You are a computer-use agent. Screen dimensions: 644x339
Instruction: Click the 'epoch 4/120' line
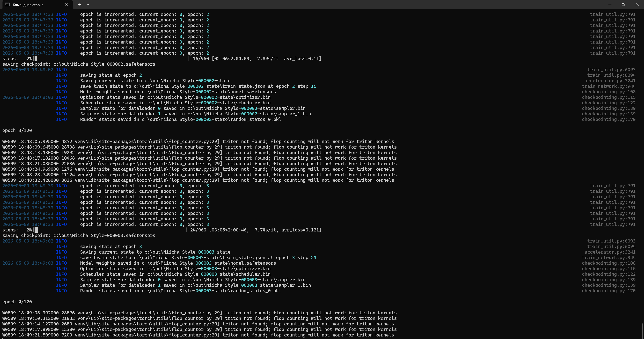(17, 301)
